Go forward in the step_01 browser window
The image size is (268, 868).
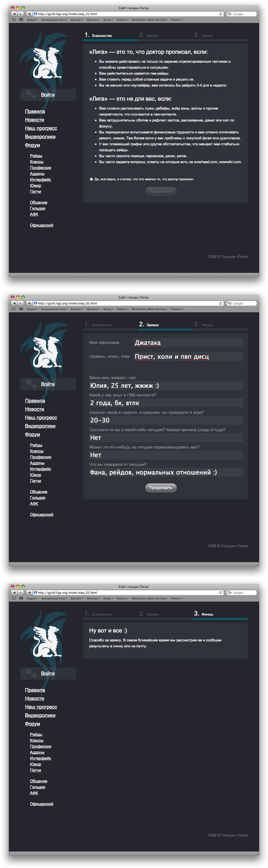(21, 14)
